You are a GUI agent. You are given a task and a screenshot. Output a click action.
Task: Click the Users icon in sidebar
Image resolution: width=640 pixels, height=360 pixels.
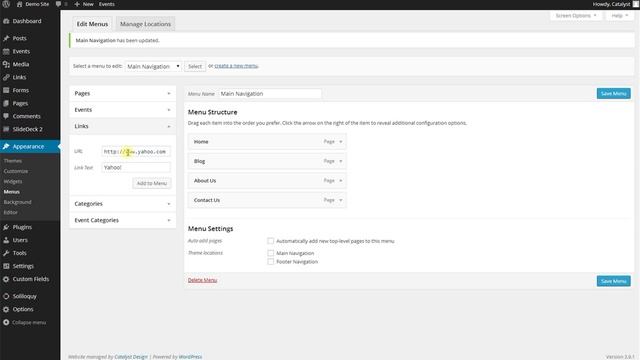click(x=6, y=240)
